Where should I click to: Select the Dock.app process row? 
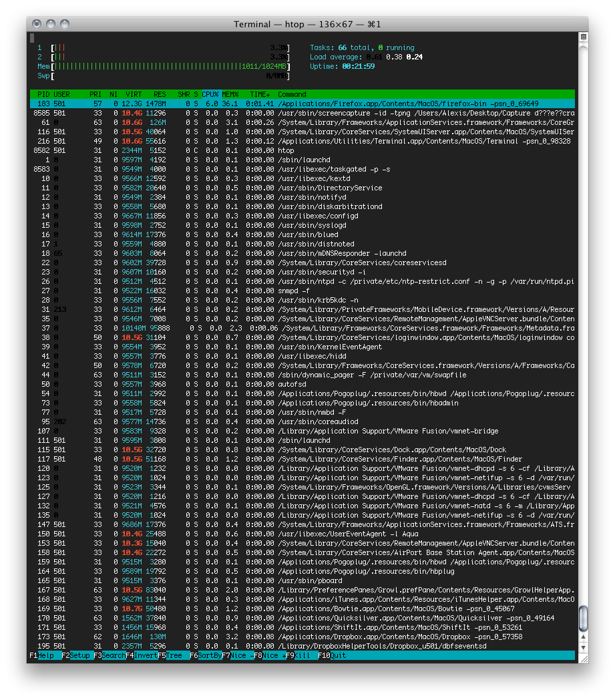(302, 450)
